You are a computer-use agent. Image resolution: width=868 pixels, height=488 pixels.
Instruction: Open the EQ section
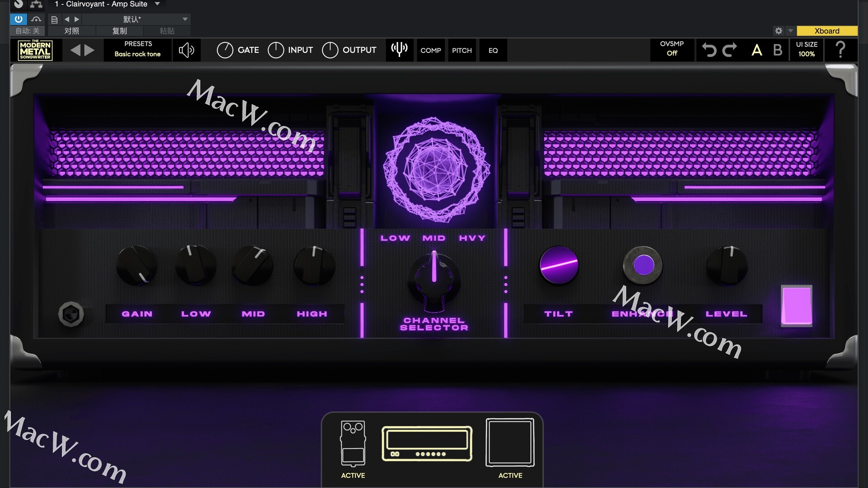click(493, 50)
